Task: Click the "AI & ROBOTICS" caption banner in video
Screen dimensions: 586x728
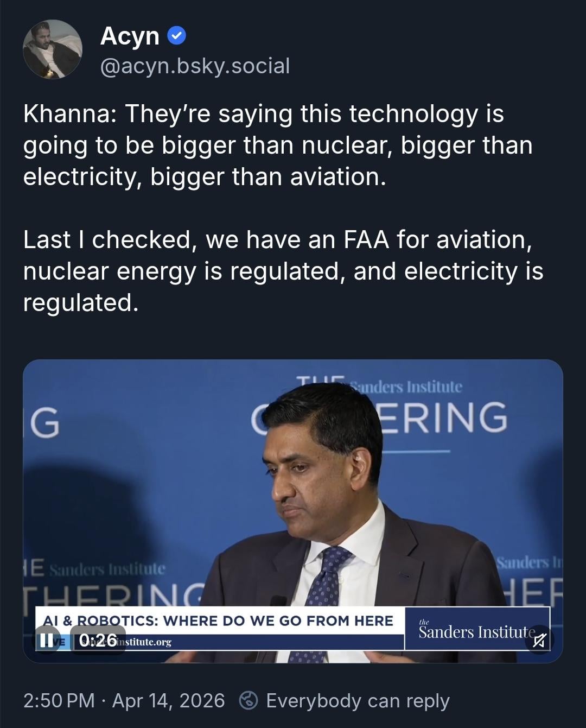Action: (219, 621)
